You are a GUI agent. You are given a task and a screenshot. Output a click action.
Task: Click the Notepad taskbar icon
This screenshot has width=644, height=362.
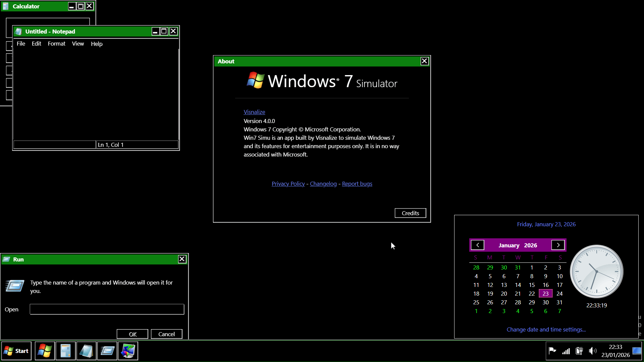click(86, 351)
